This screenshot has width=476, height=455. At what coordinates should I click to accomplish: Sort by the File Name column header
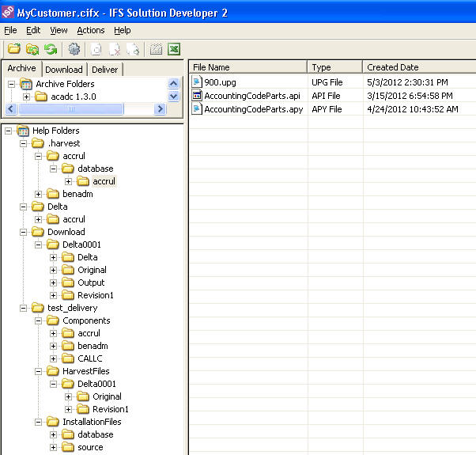coord(211,67)
